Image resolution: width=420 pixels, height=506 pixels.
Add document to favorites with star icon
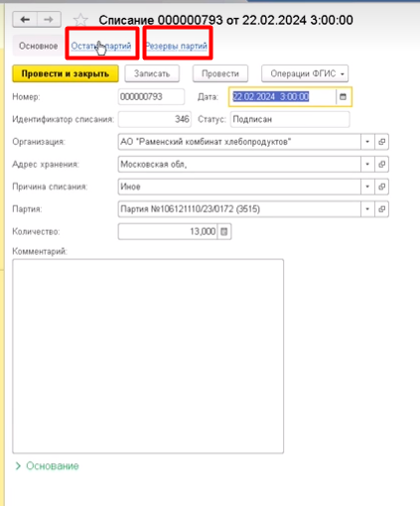point(80,20)
